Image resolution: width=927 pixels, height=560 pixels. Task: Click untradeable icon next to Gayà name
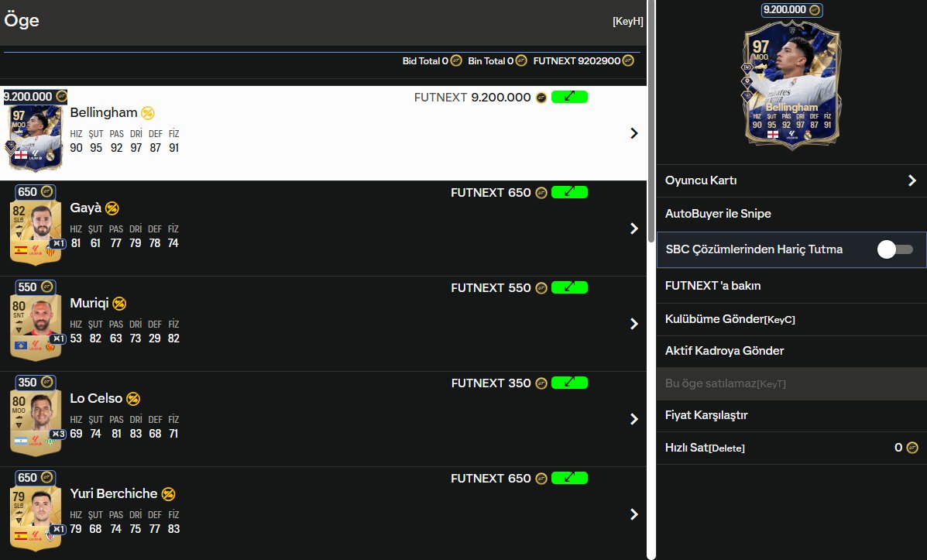[112, 208]
